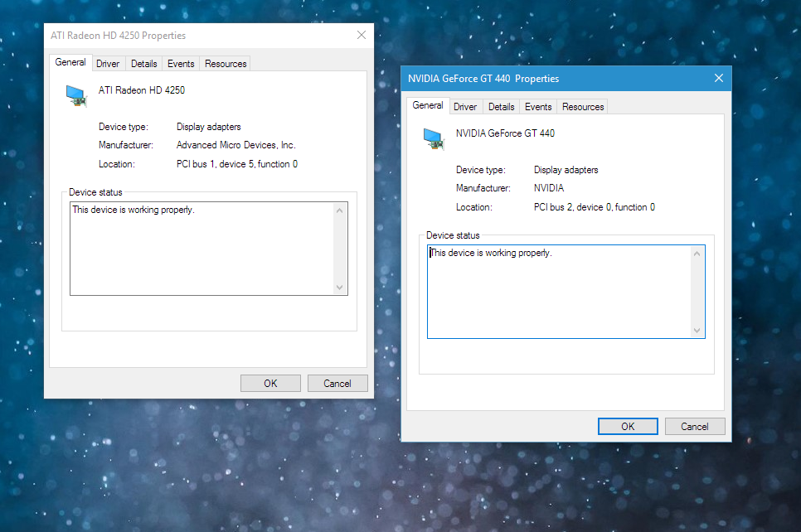Click the NVIDIA GeForce GT 440 display adapter icon
Viewport: 801px width, 532px height.
(x=434, y=139)
